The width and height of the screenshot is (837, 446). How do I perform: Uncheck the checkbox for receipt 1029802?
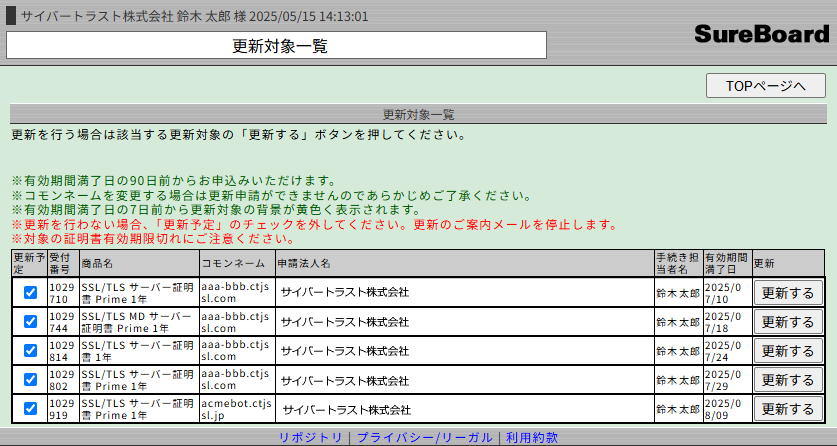click(x=30, y=380)
